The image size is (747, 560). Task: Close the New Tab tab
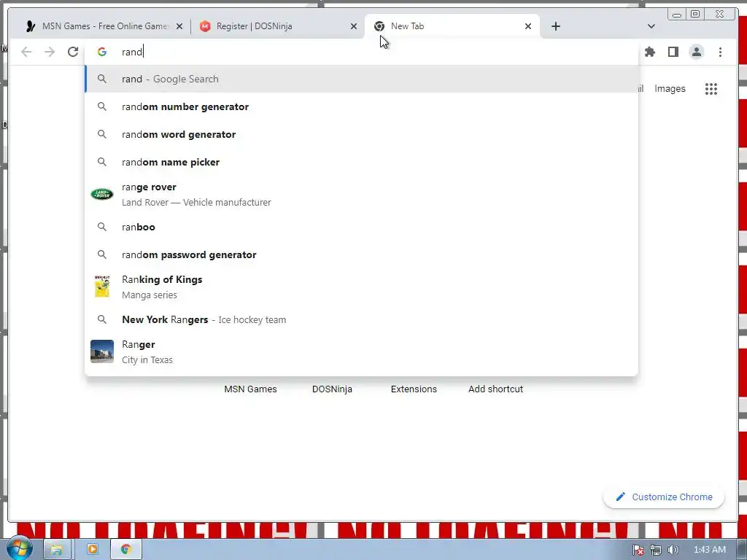(528, 27)
